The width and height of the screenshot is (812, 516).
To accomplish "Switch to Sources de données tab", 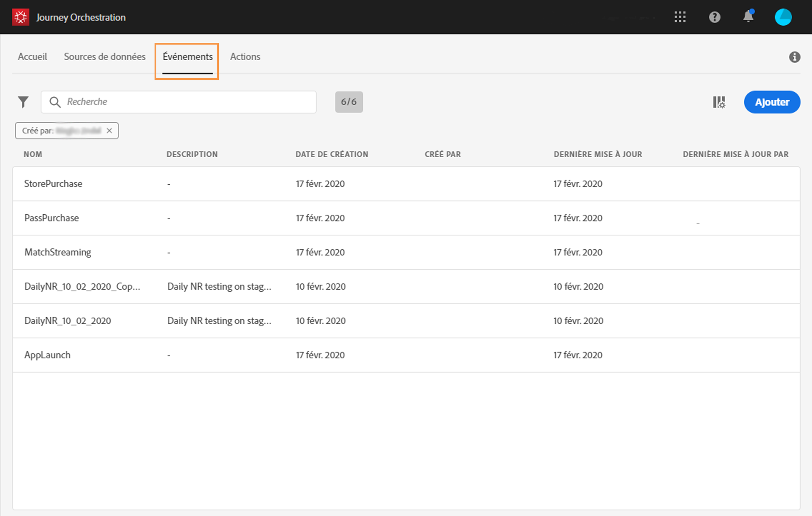I will pos(105,57).
